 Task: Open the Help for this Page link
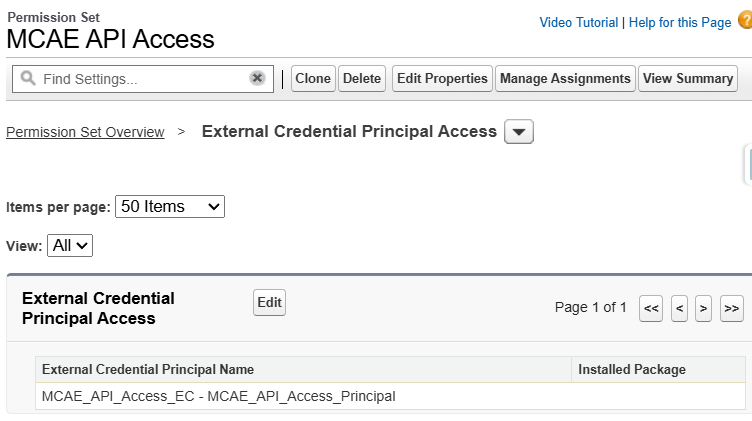[x=679, y=22]
